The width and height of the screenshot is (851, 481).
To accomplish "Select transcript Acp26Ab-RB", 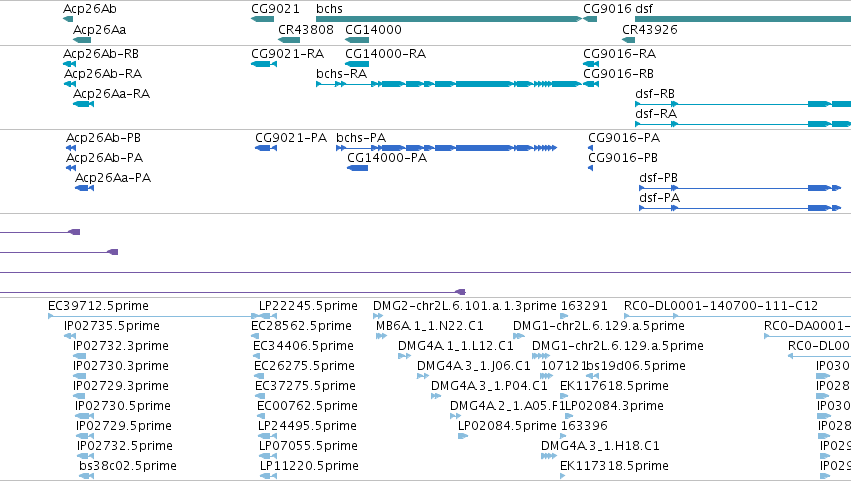I will coord(101,54).
